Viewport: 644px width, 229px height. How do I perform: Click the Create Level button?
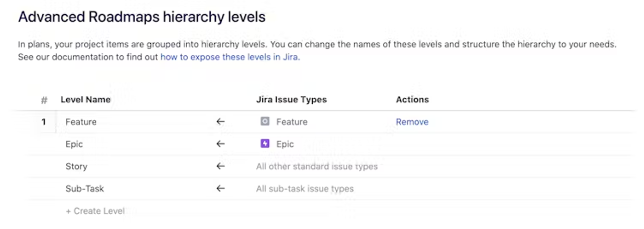click(x=95, y=211)
